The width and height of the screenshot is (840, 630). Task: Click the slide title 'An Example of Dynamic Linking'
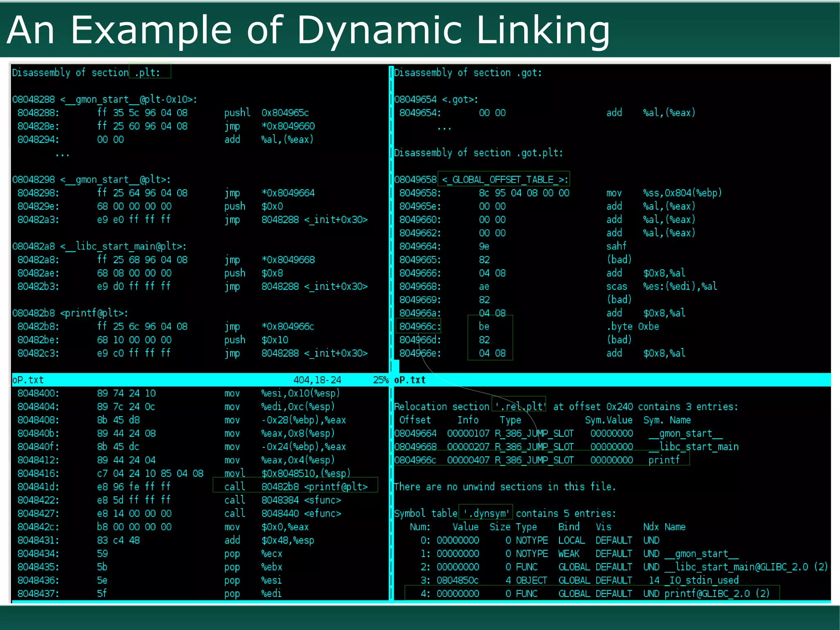coord(308,31)
